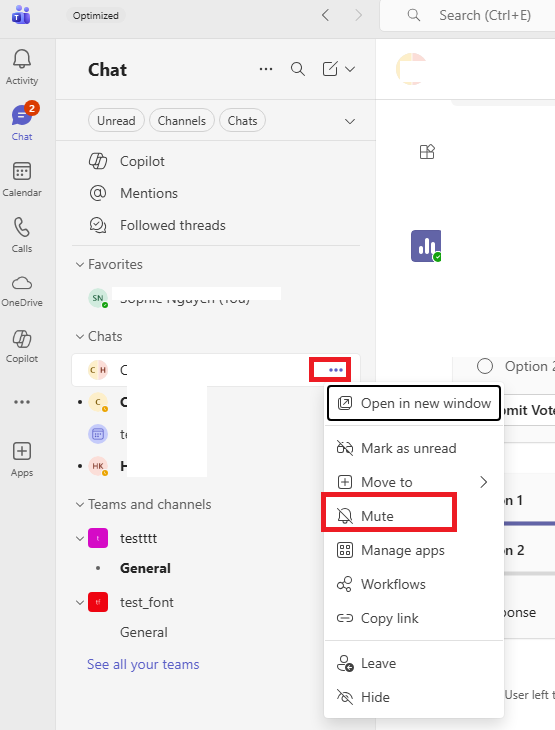Collapse the Chats section
Image resolution: width=555 pixels, height=730 pixels.
(80, 337)
